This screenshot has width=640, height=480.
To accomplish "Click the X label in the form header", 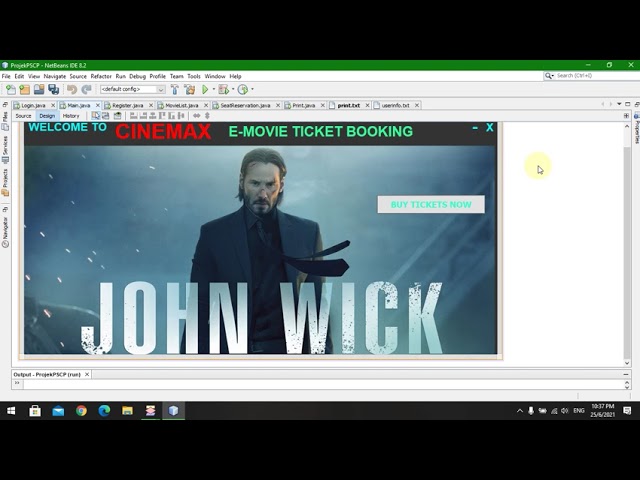I will [x=490, y=128].
